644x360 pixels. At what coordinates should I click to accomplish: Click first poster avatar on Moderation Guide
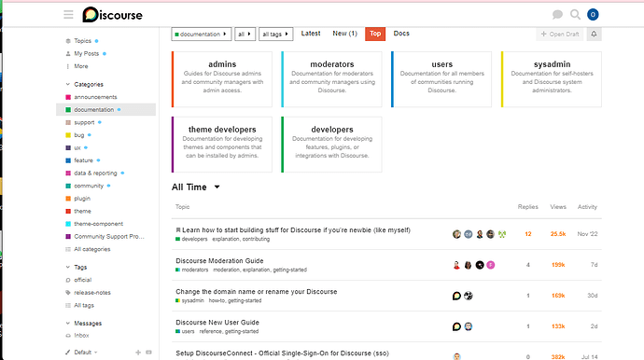click(456, 265)
